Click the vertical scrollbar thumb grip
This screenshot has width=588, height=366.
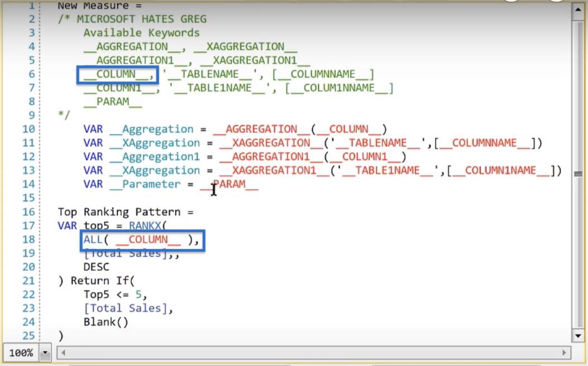click(x=578, y=174)
